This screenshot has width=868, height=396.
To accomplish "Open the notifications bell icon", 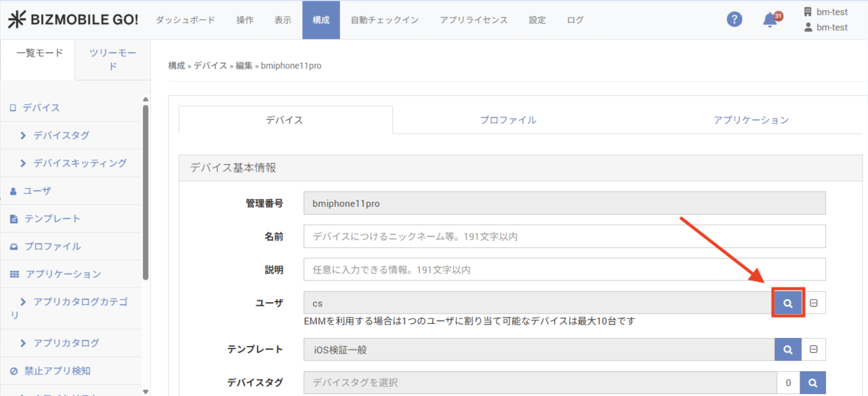I will coord(770,19).
